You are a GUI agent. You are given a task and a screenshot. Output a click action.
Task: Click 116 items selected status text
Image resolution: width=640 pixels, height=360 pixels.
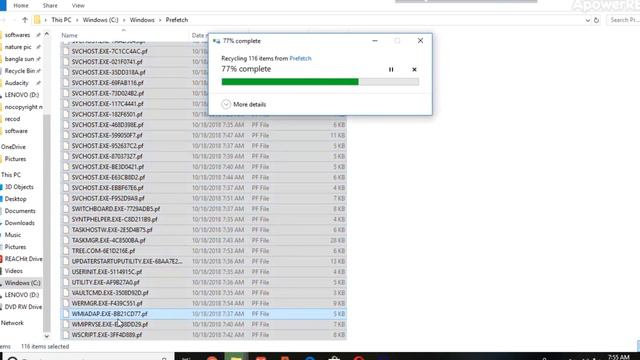(x=45, y=347)
